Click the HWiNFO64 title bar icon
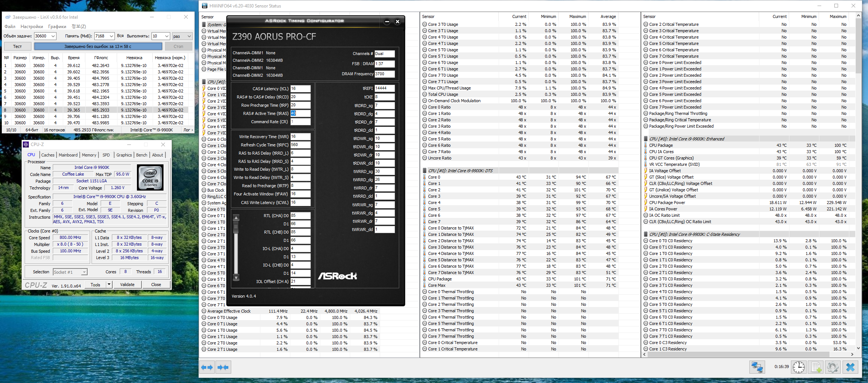Viewport: 868px width, 383px height. [x=205, y=6]
